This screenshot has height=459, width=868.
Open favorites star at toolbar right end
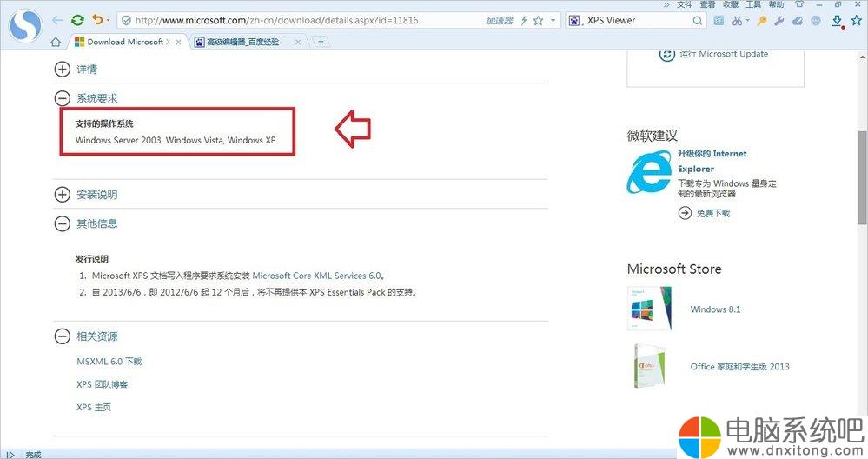[856, 21]
